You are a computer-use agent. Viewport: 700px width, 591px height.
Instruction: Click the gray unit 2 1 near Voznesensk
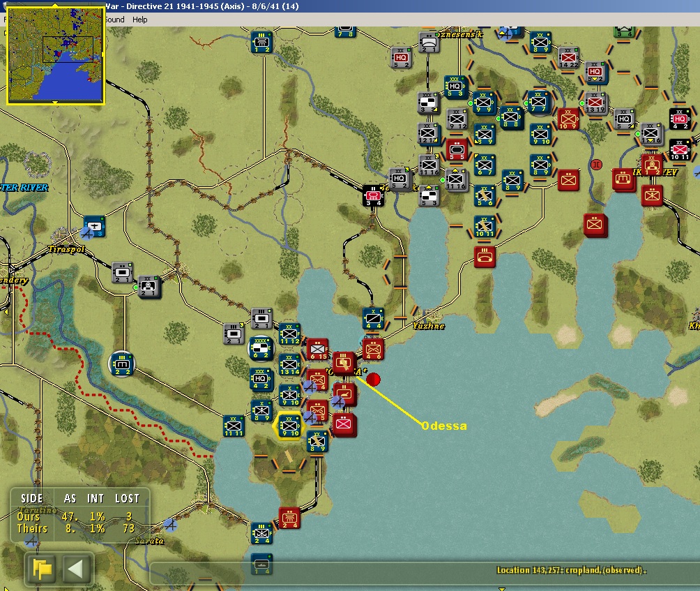click(x=428, y=43)
